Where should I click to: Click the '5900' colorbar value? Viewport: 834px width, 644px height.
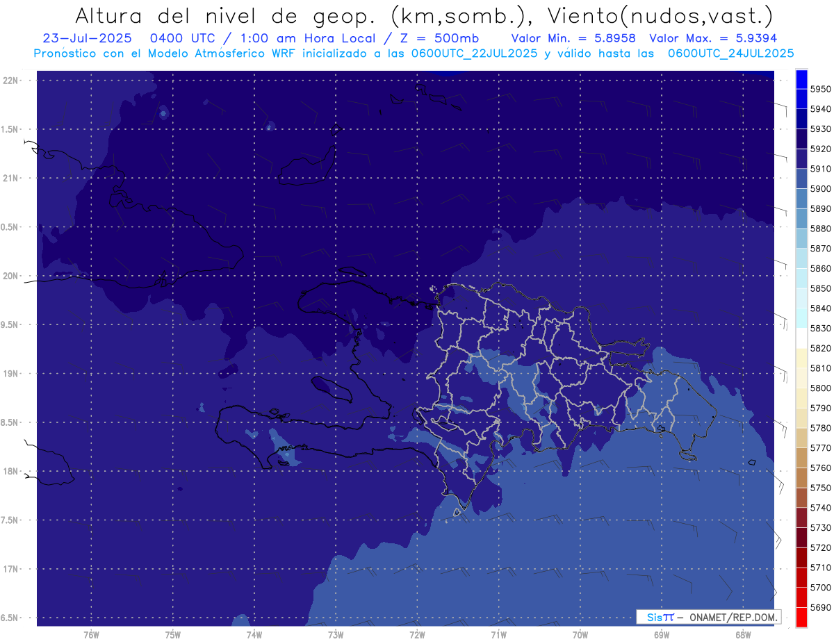click(820, 189)
